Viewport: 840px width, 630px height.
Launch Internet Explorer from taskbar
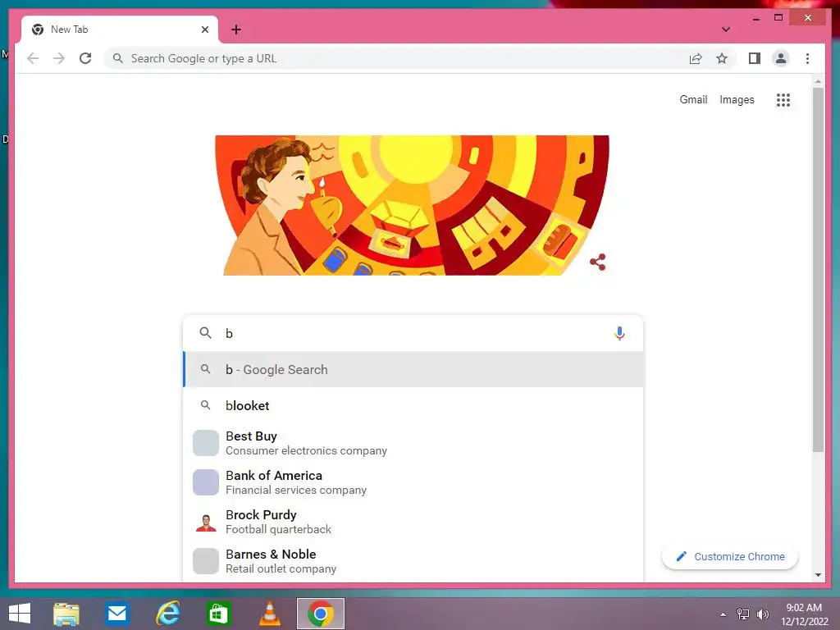click(x=167, y=614)
